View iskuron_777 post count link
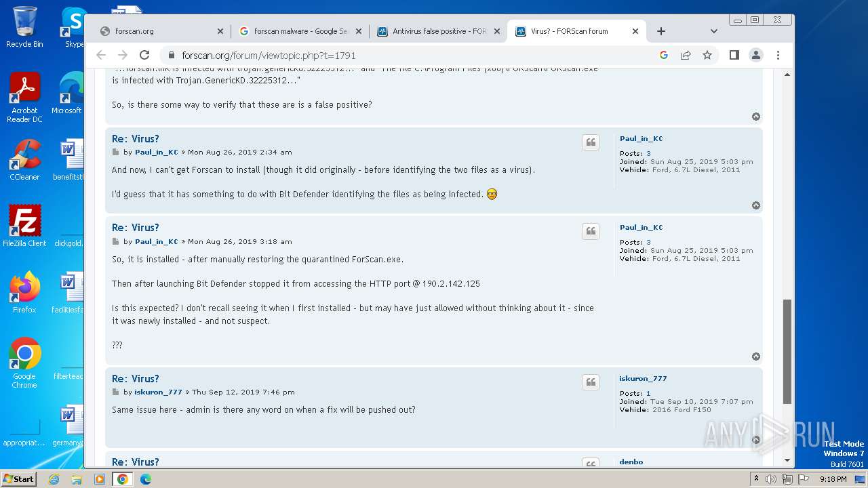Viewport: 868px width, 488px height. point(648,394)
